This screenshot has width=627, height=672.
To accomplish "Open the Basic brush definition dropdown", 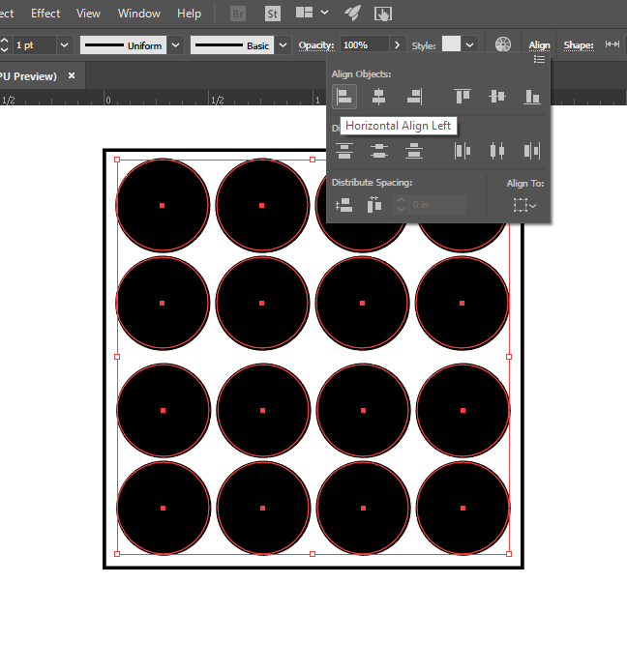I will pyautogui.click(x=283, y=45).
